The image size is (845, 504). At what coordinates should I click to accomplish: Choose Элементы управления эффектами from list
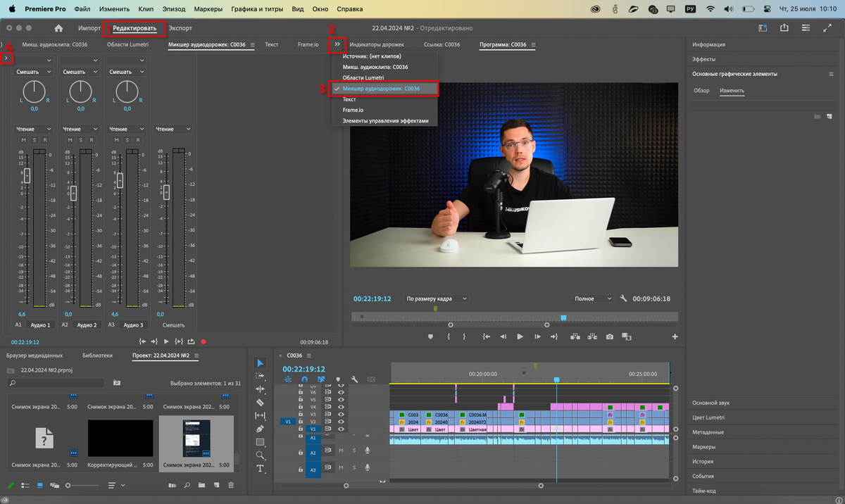pyautogui.click(x=385, y=120)
